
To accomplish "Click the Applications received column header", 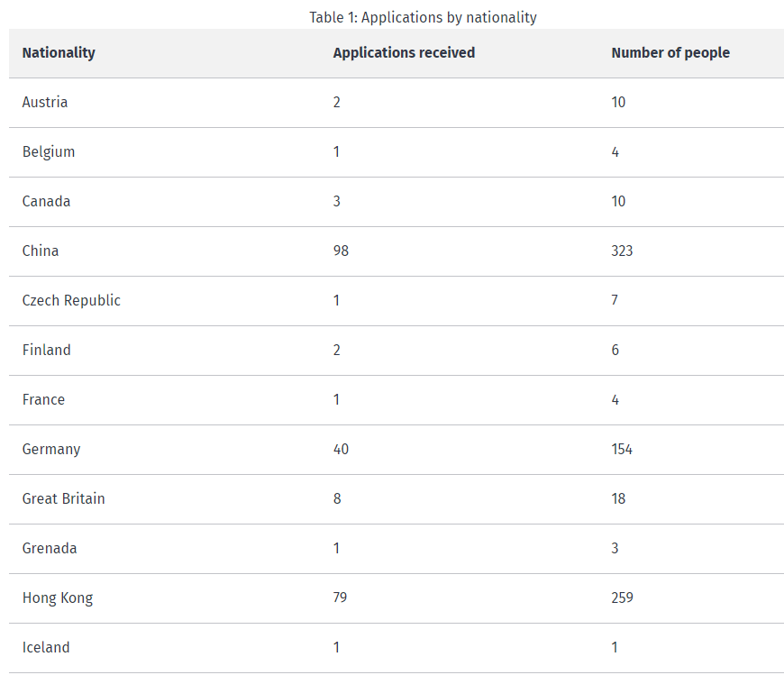I will [404, 53].
